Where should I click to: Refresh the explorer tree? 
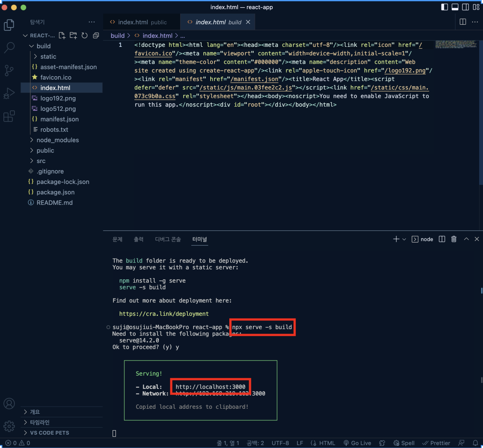click(x=85, y=35)
